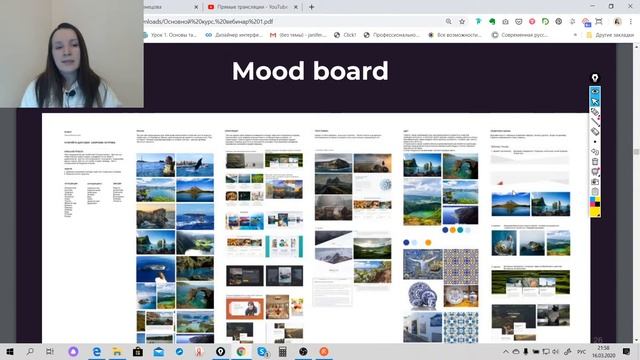Image resolution: width=640 pixels, height=360 pixels.
Task: Open File Explorer from taskbar
Action: (117, 351)
